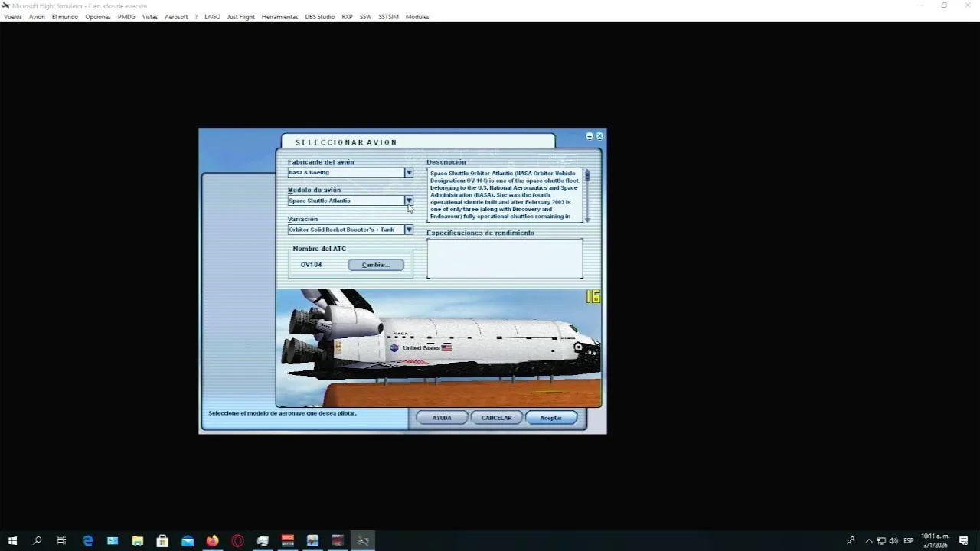This screenshot has height=551, width=980.
Task: Expand the Fabricante del avión dropdown arrow
Action: 409,173
